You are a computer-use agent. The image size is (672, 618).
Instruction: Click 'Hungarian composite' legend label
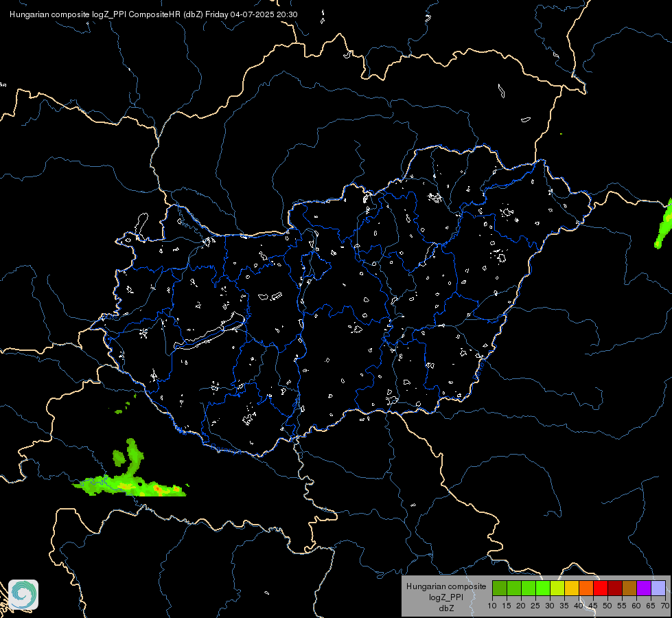446,586
